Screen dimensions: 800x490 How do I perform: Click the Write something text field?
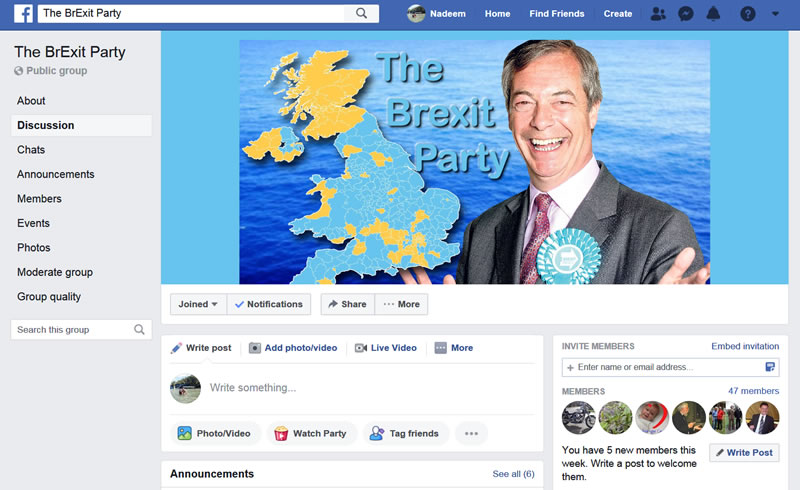(x=370, y=388)
